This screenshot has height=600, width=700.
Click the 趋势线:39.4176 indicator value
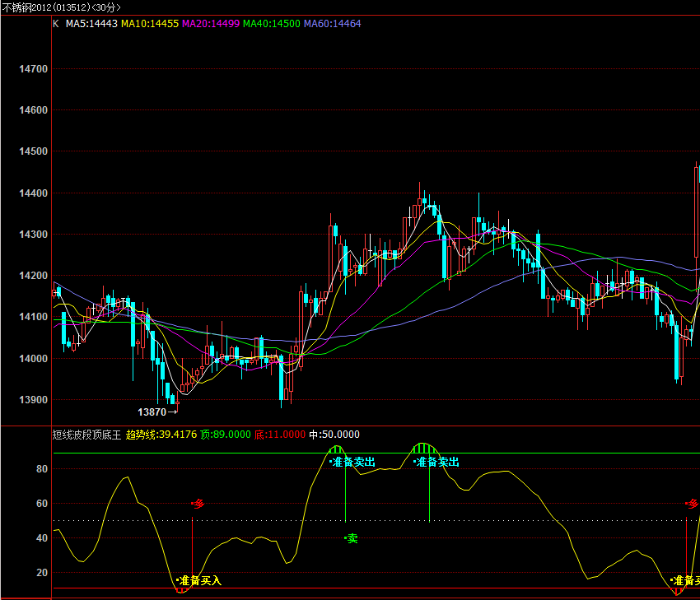click(161, 435)
